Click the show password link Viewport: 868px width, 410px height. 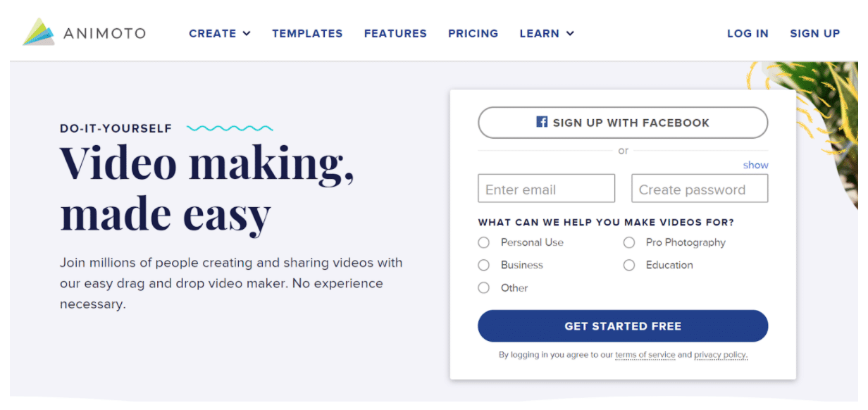(x=756, y=165)
